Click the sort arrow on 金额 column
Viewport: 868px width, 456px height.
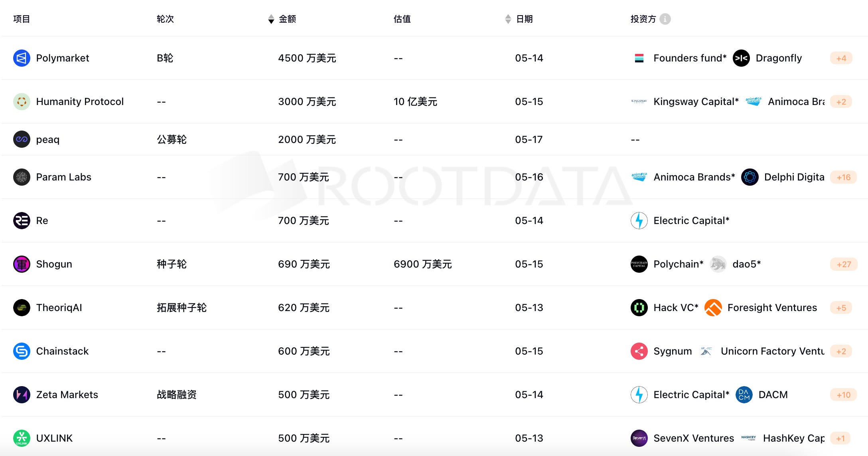pos(270,19)
